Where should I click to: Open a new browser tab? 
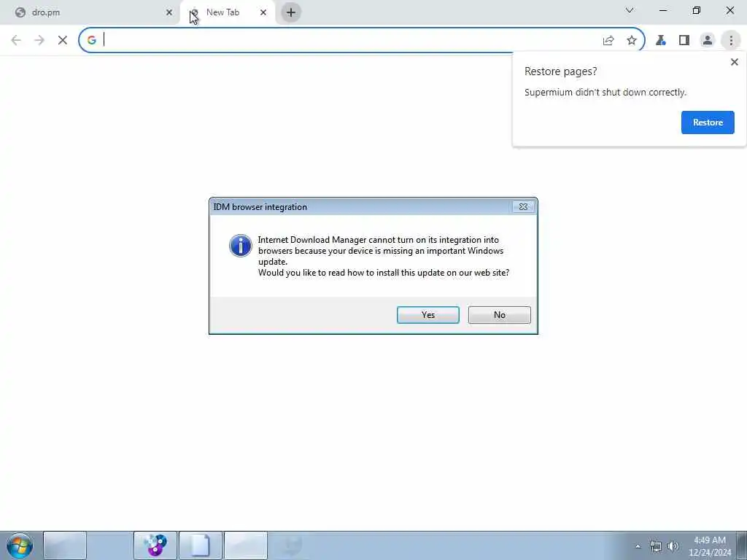pos(290,12)
